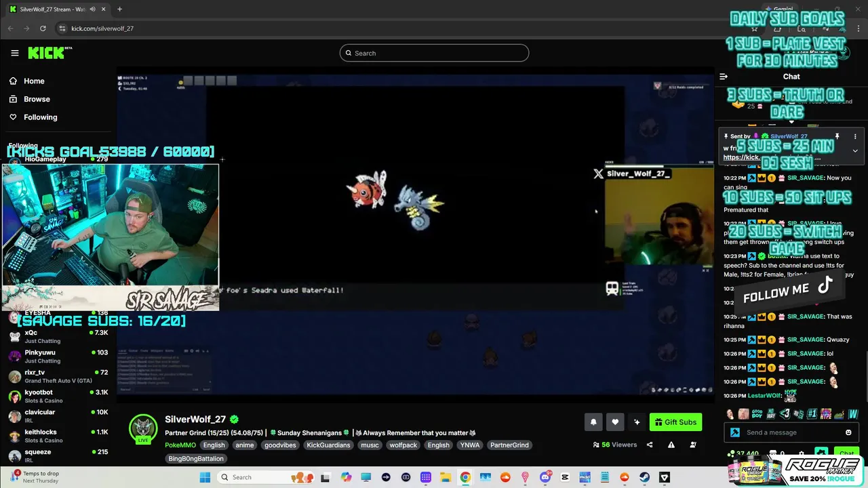868x488 pixels.
Task: Open a new browser tab
Action: [119, 9]
